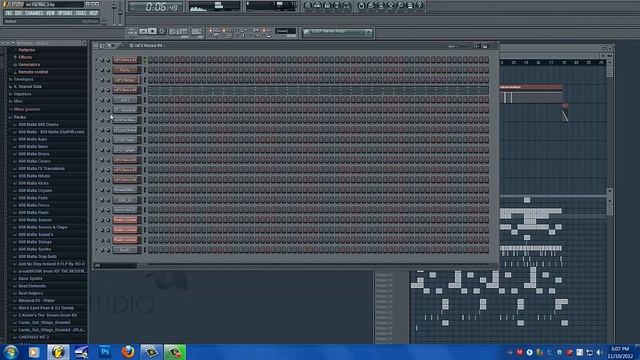
Task: Open Windows Media Player from taskbar
Action: tap(34, 352)
